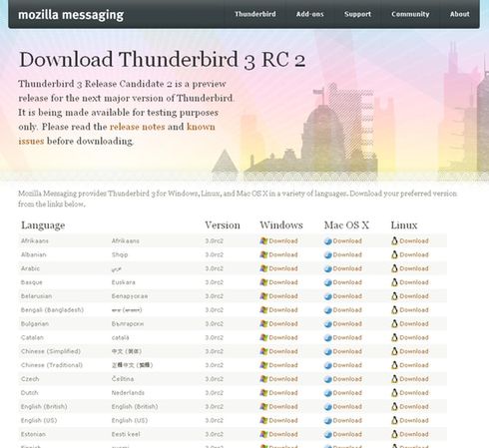
Task: Go to the Support navigation item
Action: (x=357, y=14)
